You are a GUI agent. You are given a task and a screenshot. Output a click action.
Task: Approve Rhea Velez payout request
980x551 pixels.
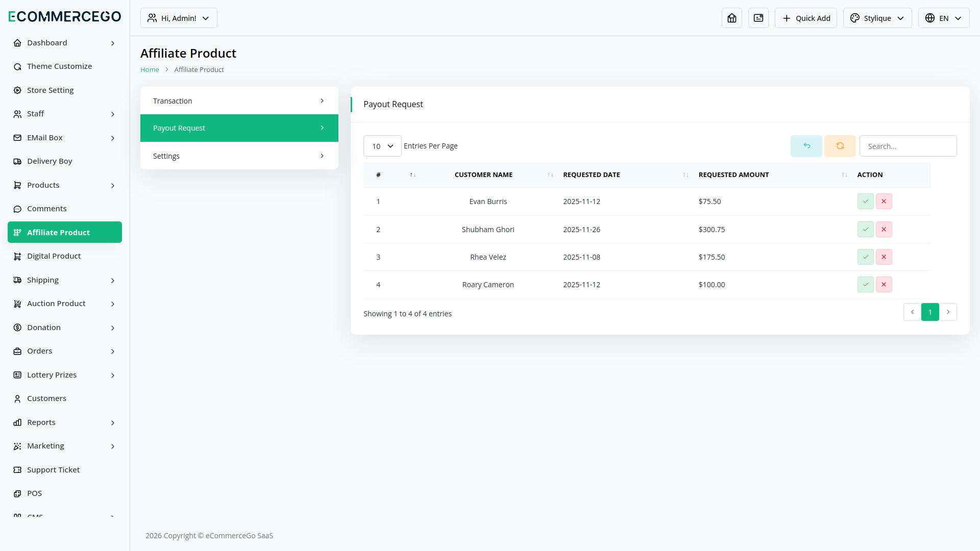865,257
